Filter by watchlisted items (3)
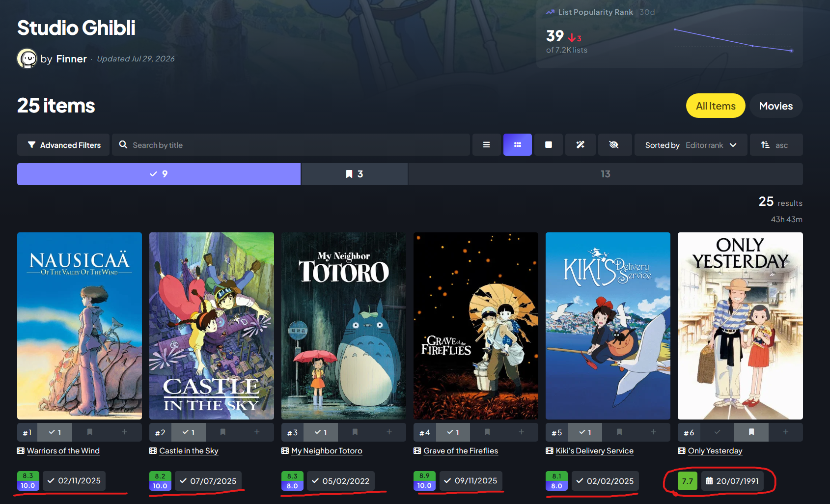This screenshot has height=504, width=830. coord(355,174)
